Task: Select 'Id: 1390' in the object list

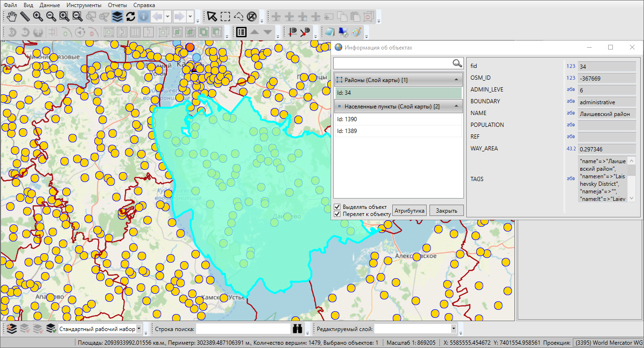Action: tap(347, 119)
